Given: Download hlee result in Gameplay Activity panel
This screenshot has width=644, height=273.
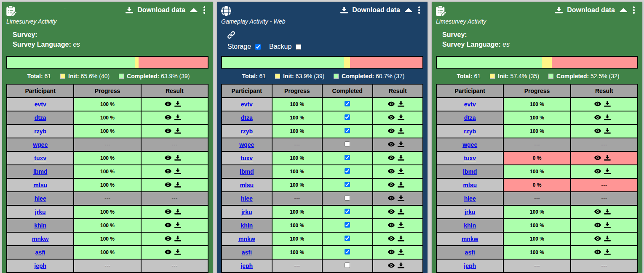Looking at the screenshot, I should pos(401,198).
